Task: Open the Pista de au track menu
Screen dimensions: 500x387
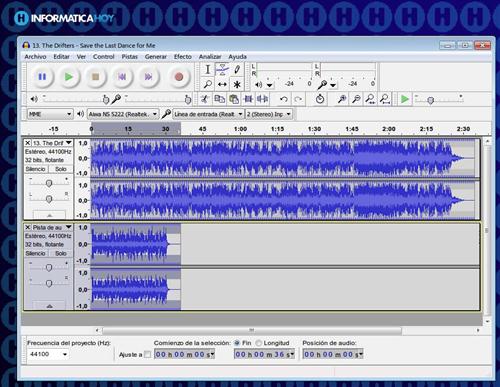Action: 52,227
